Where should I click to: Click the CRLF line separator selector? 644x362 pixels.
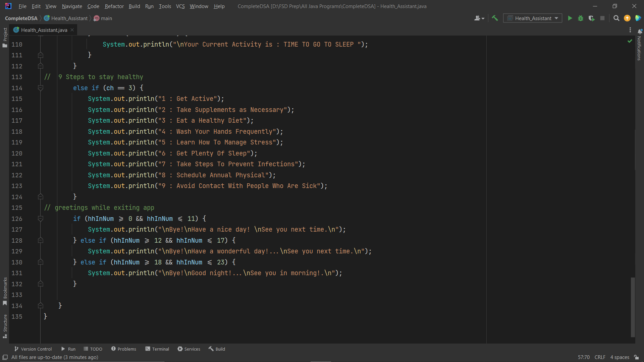600,357
